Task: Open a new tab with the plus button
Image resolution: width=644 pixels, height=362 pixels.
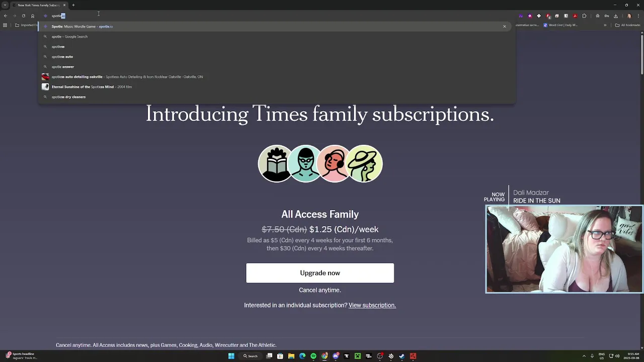Action: tap(73, 5)
